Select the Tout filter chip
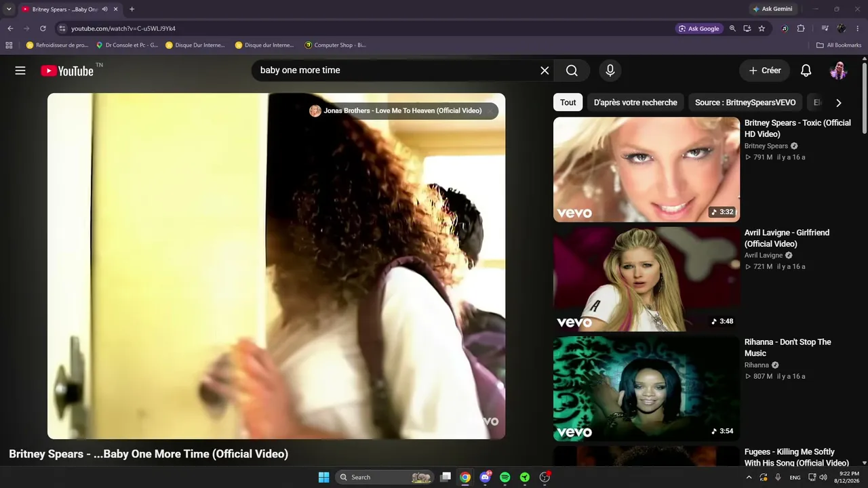868x488 pixels. pyautogui.click(x=568, y=102)
